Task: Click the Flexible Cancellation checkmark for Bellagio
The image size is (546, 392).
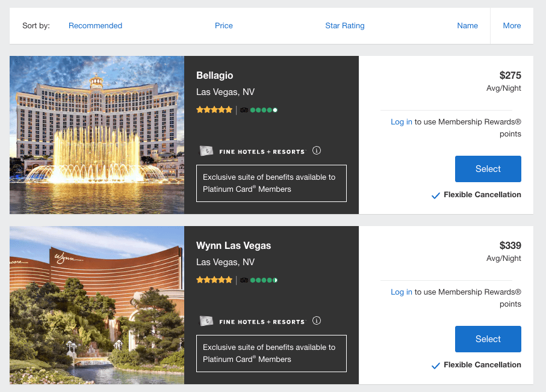Action: [435, 194]
